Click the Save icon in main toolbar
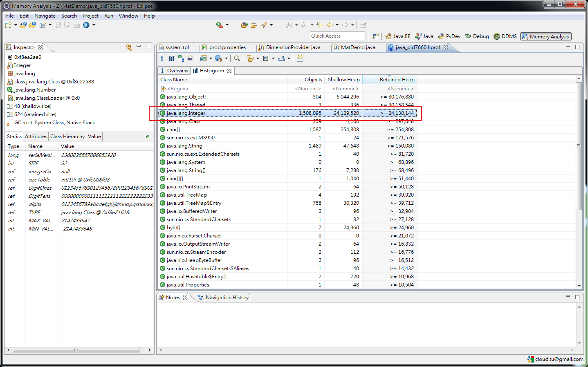 [x=58, y=25]
